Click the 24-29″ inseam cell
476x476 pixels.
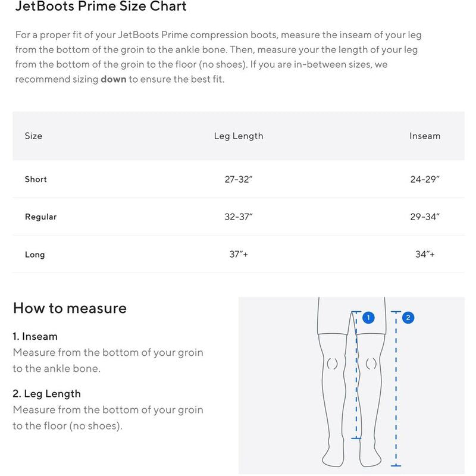pyautogui.click(x=425, y=179)
